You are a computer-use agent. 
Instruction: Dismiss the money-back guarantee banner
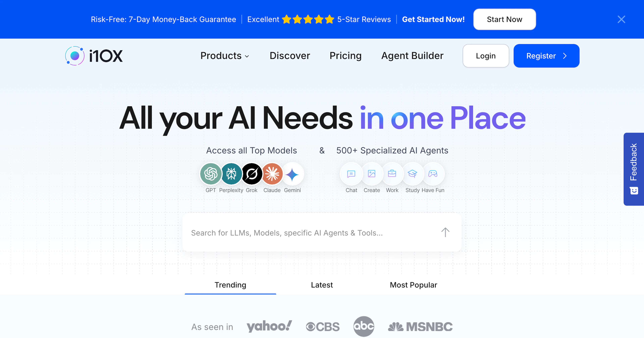click(621, 19)
